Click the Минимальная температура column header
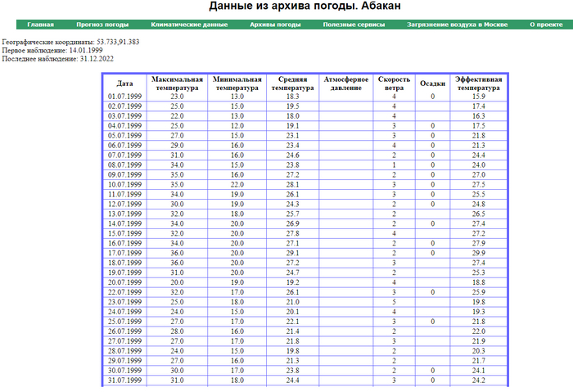573x392 pixels. point(237,83)
